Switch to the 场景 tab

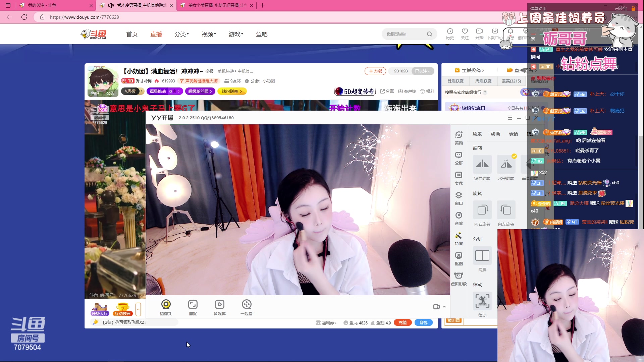[477, 134]
